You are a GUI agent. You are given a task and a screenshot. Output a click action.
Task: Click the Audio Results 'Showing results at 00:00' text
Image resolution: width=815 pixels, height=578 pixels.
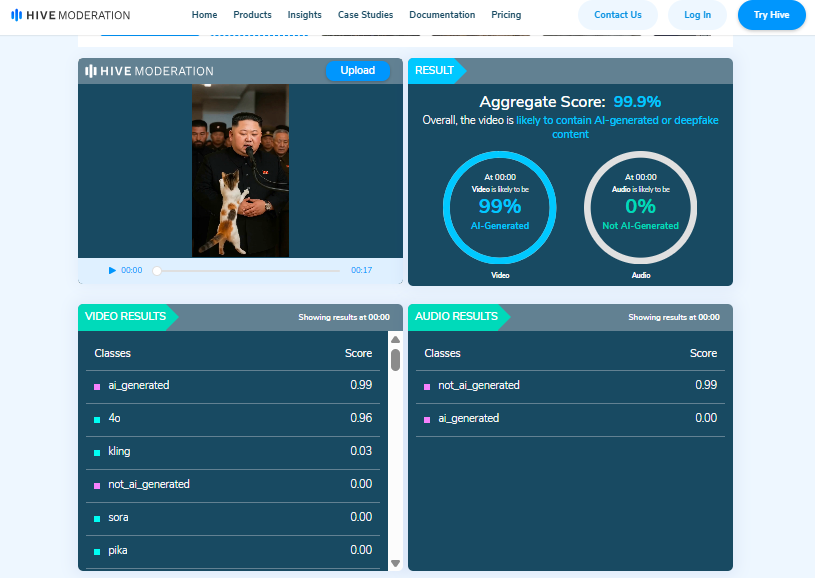tap(674, 317)
